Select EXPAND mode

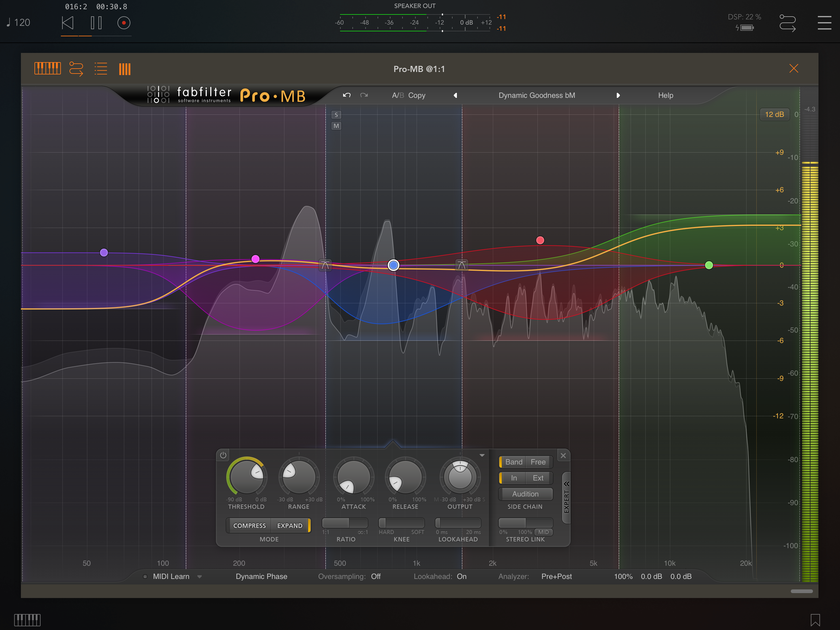[x=290, y=525]
